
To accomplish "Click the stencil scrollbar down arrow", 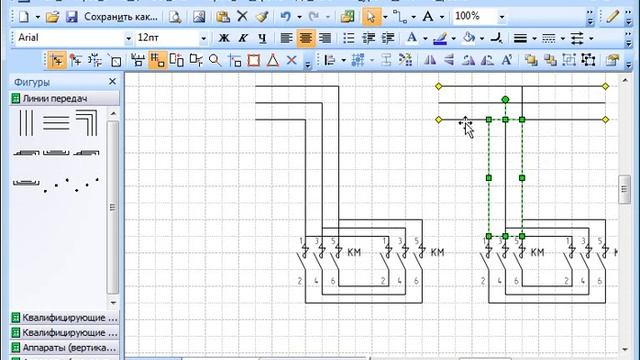I will (113, 302).
